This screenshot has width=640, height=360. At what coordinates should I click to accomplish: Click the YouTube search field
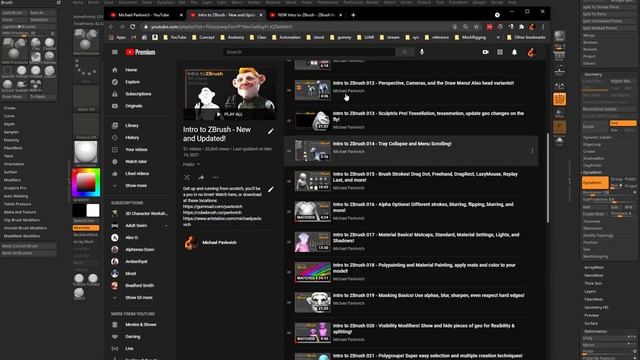309,52
